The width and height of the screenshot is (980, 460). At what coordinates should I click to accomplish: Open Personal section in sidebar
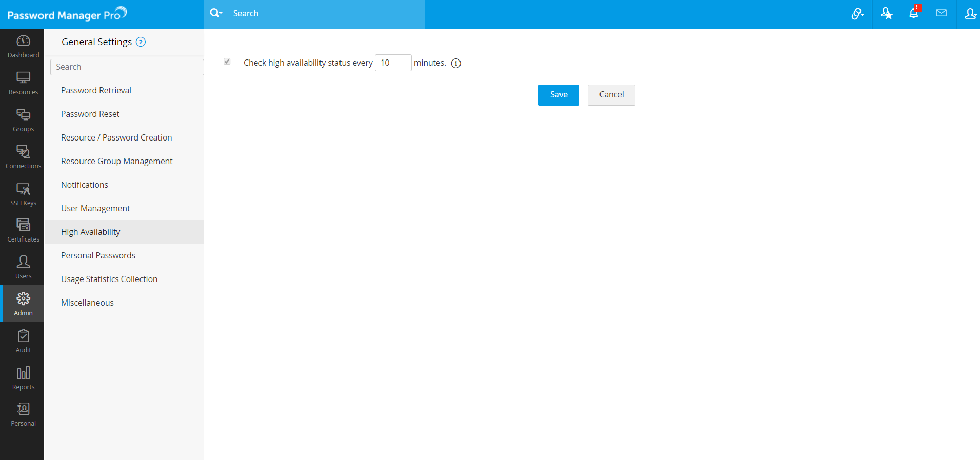(x=23, y=415)
